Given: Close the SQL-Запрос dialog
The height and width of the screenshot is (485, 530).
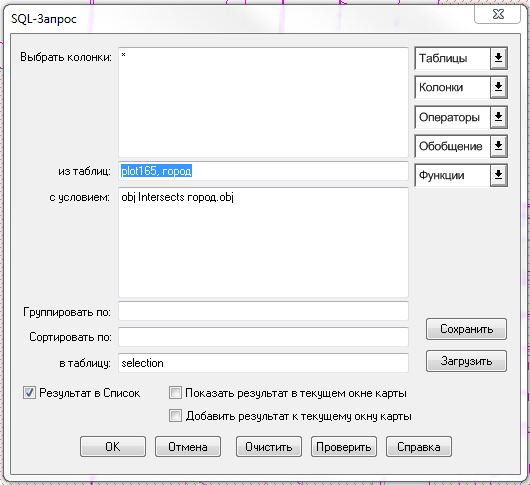Looking at the screenshot, I should 497,14.
